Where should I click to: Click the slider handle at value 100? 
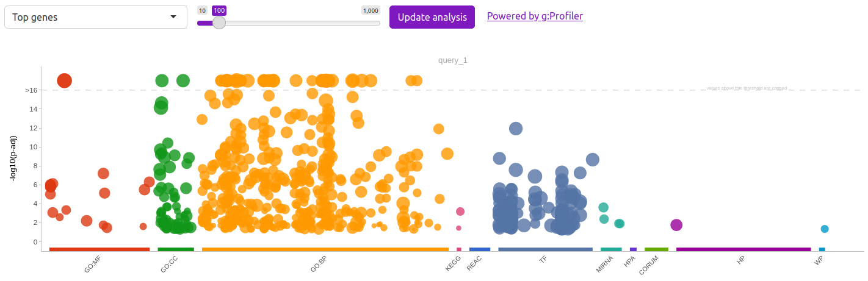point(219,23)
